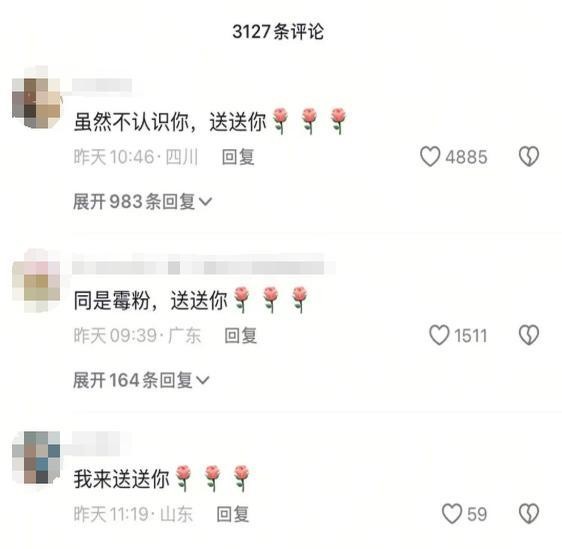Select comment text 同是霉粉，送送你

(x=151, y=300)
